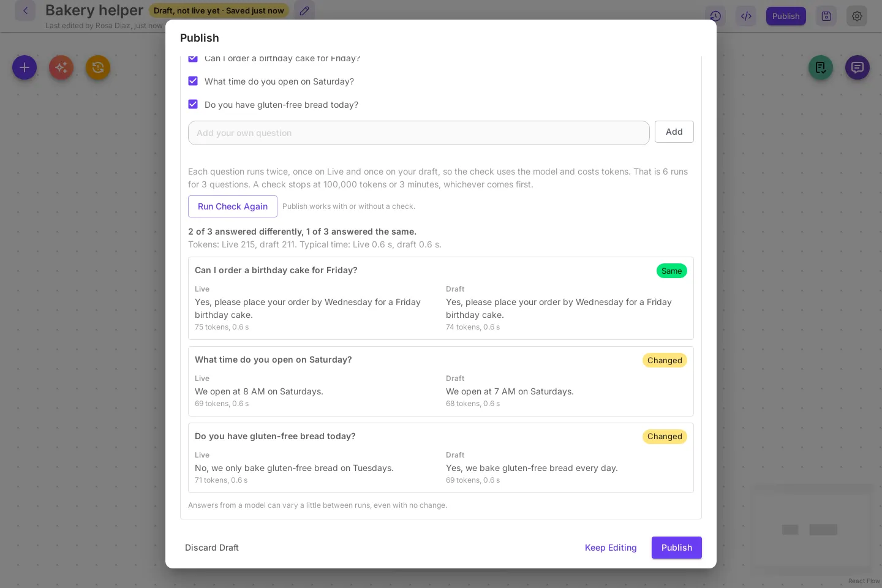Click the 'Can I order a birthday cake for Friday?' result heading

click(x=276, y=270)
